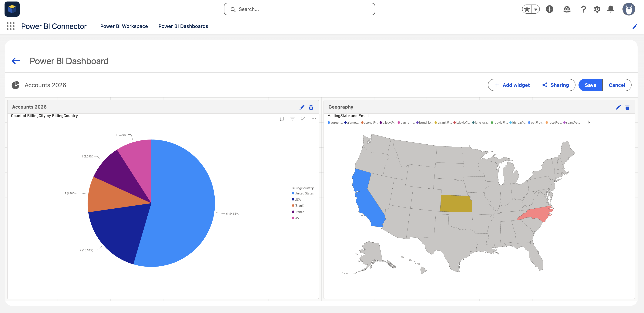Save the dashboard
Screen dimensions: 644x313
[590, 85]
